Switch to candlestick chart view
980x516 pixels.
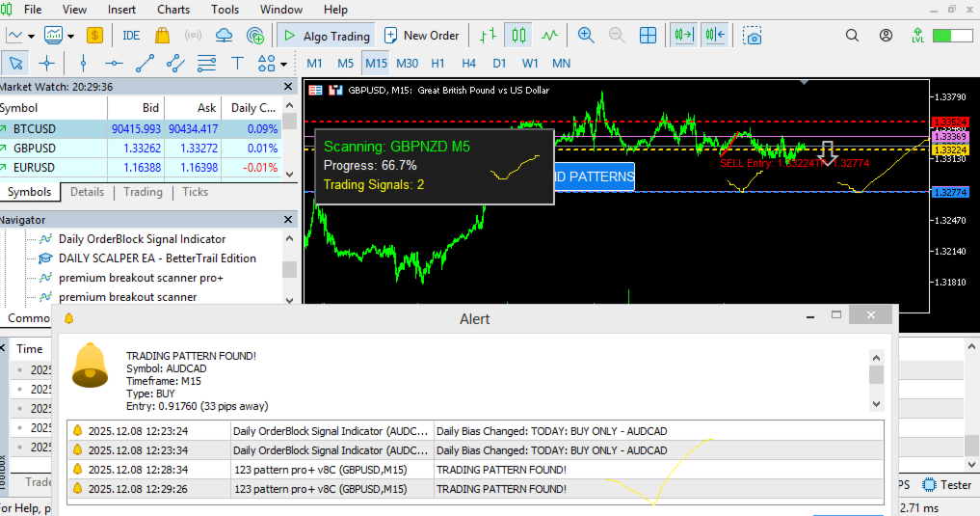(518, 36)
